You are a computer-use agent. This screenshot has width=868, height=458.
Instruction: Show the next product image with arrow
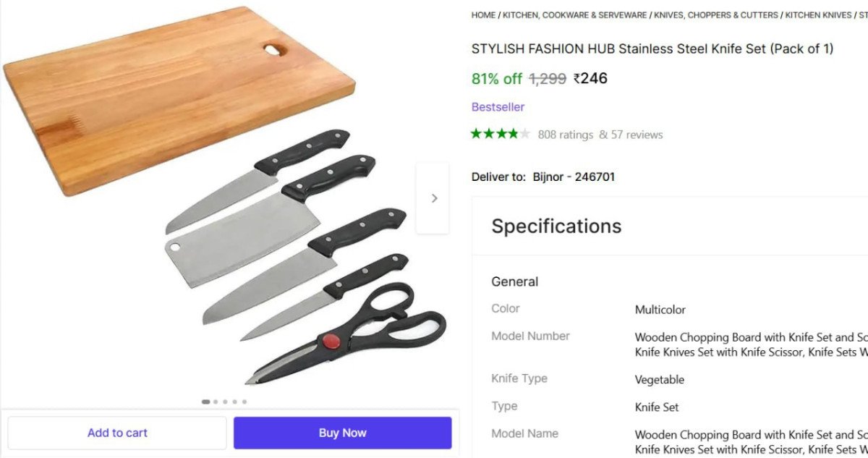tap(433, 198)
